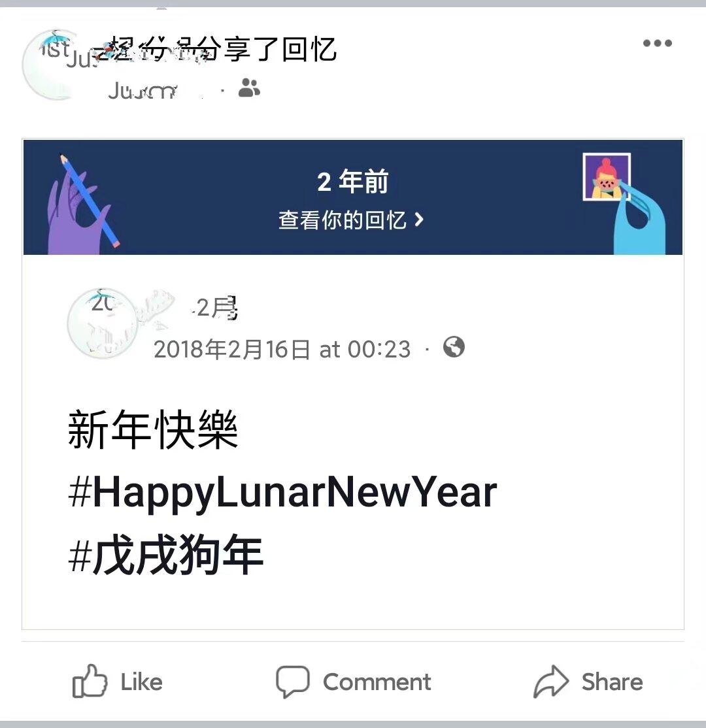
Task: Click the watermelon girl photo illustration
Action: click(607, 176)
